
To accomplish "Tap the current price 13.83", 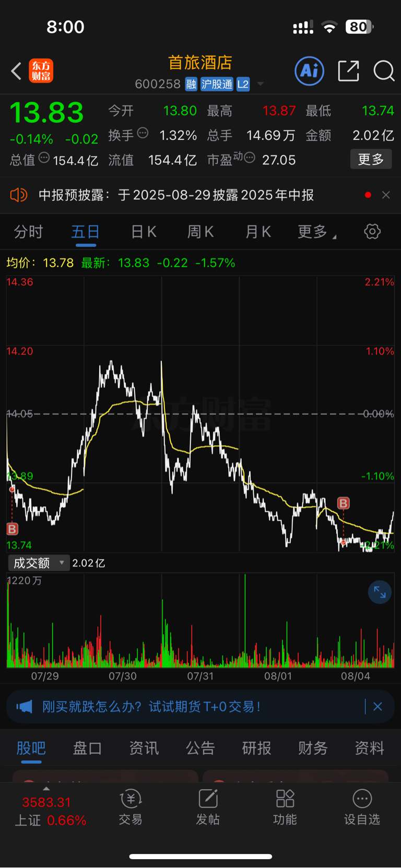I will pyautogui.click(x=46, y=112).
